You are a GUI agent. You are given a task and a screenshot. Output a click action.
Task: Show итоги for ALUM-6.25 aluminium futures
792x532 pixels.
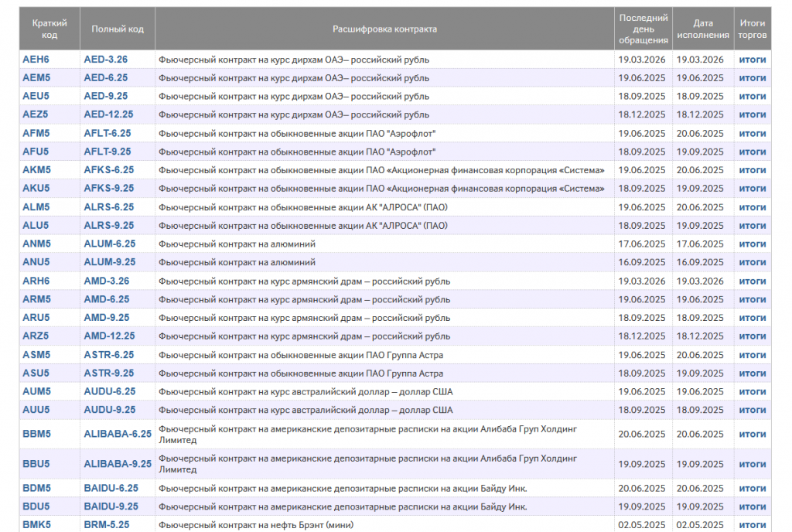(752, 244)
